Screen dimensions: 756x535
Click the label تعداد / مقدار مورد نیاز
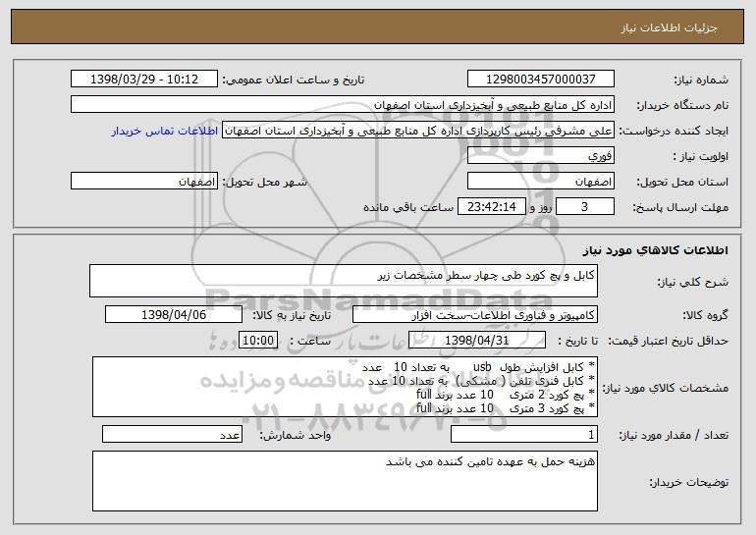(674, 436)
